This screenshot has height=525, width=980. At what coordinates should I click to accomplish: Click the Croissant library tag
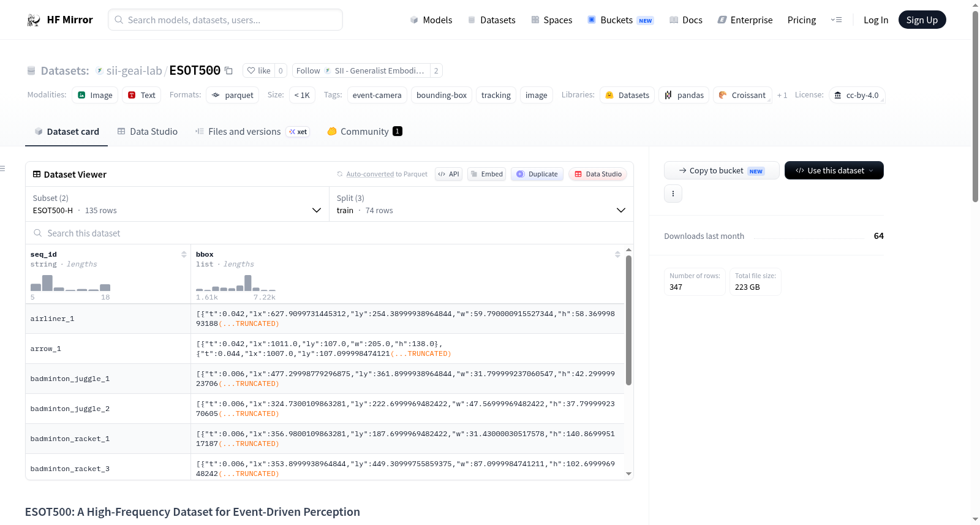[x=742, y=95]
